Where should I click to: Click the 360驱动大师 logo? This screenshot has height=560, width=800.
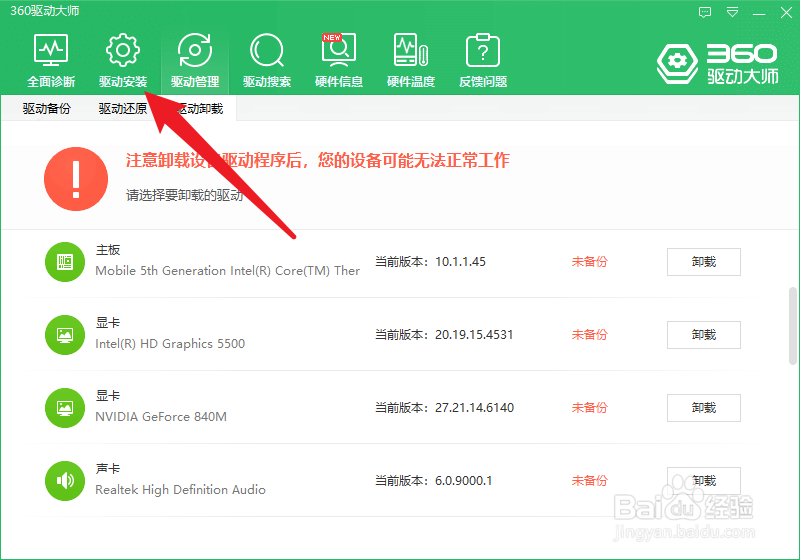tap(717, 64)
